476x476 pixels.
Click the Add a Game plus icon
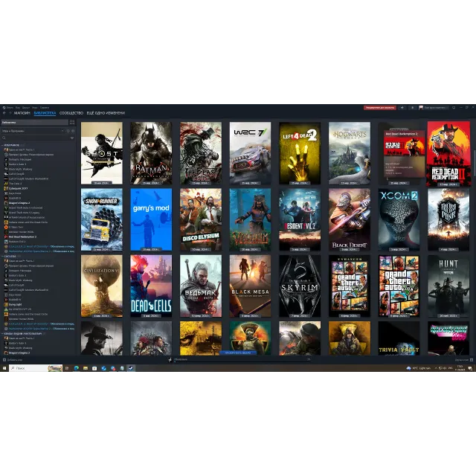(4, 360)
